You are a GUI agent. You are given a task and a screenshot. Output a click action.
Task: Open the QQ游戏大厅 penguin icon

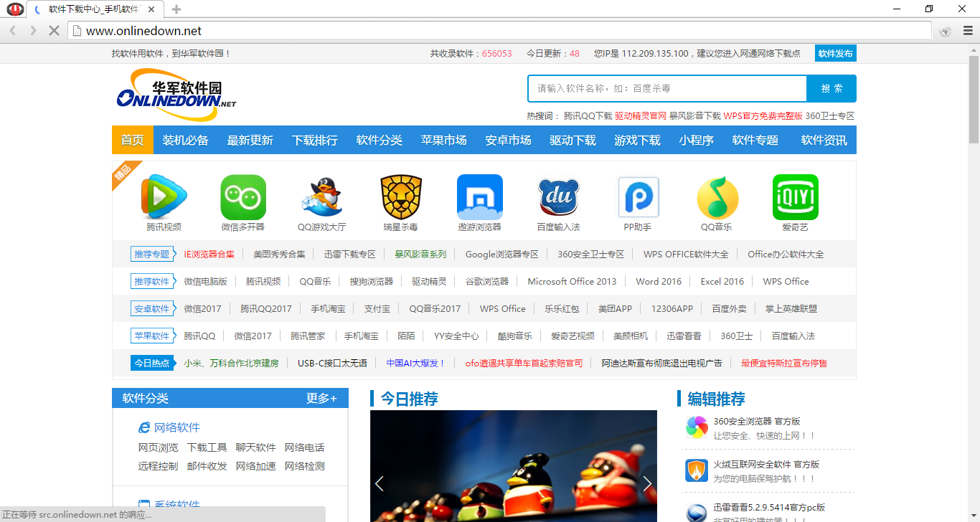(x=322, y=197)
